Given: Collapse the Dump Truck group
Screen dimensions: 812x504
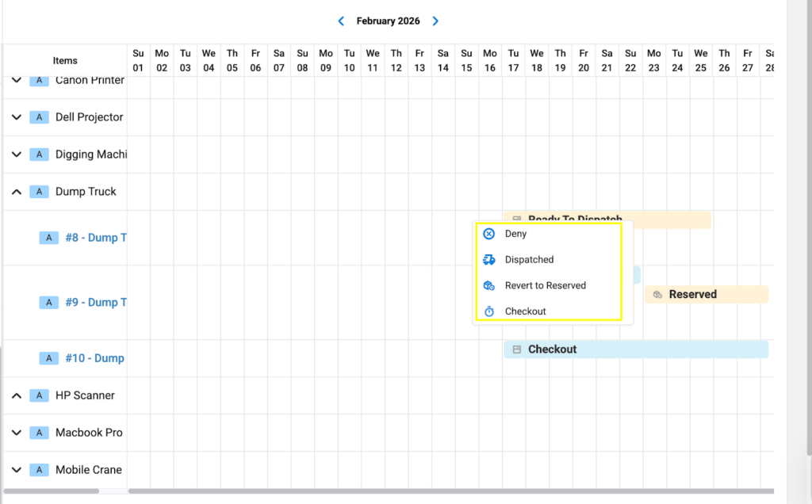Looking at the screenshot, I should [x=17, y=192].
